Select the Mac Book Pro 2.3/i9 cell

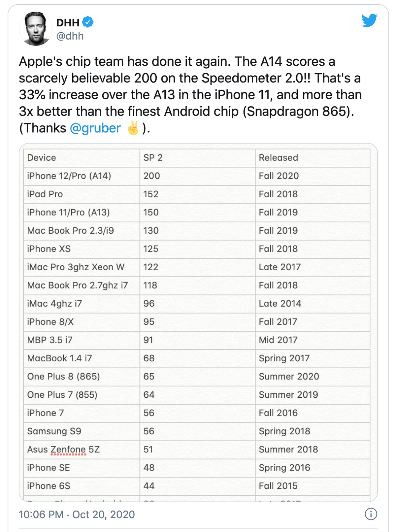(82, 231)
